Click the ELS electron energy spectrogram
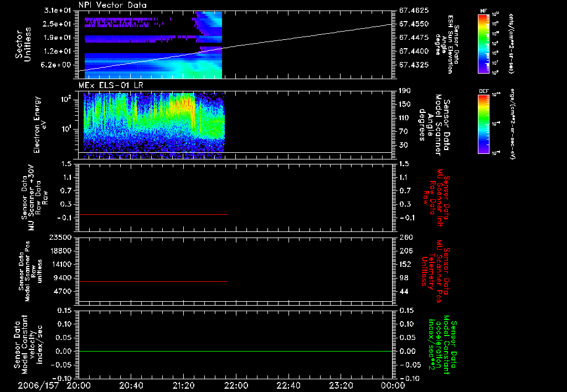This screenshot has height=392, width=567. (154, 126)
